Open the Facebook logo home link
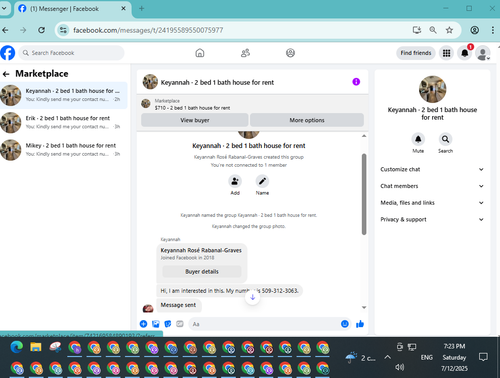 (8, 53)
